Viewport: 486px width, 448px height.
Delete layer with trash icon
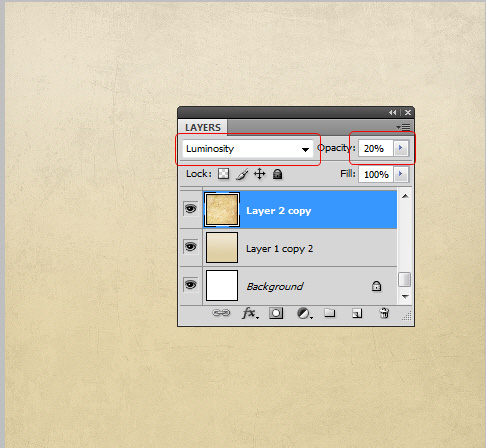pos(384,313)
